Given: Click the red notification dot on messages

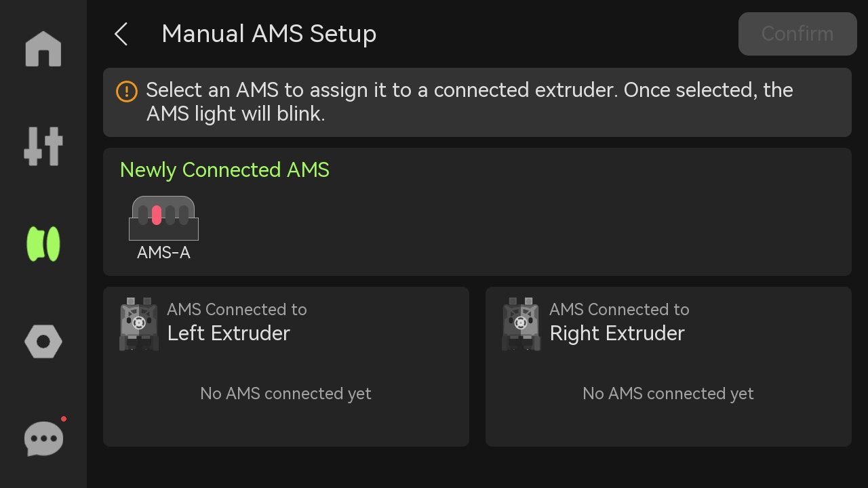Looking at the screenshot, I should (x=64, y=419).
